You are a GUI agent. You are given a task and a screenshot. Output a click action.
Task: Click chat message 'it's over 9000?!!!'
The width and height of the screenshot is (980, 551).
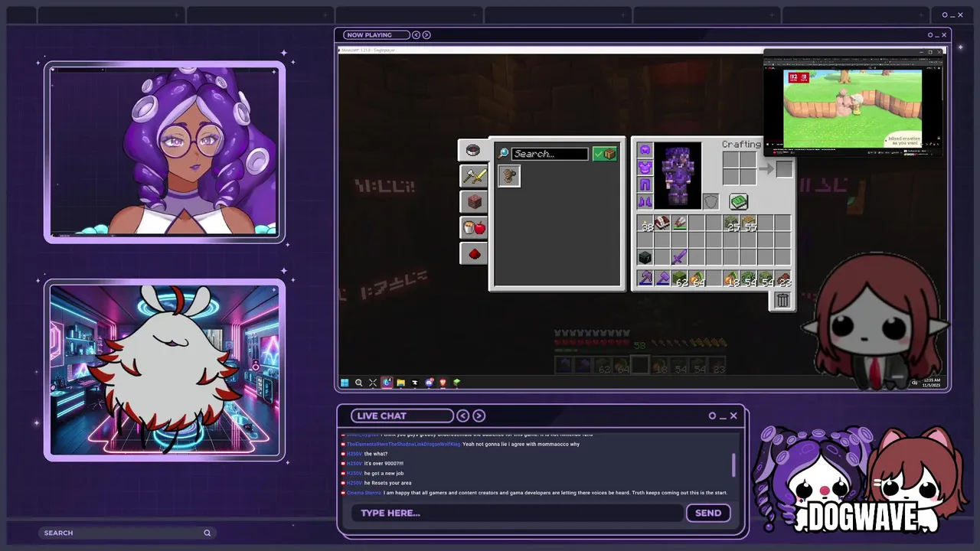pos(384,463)
